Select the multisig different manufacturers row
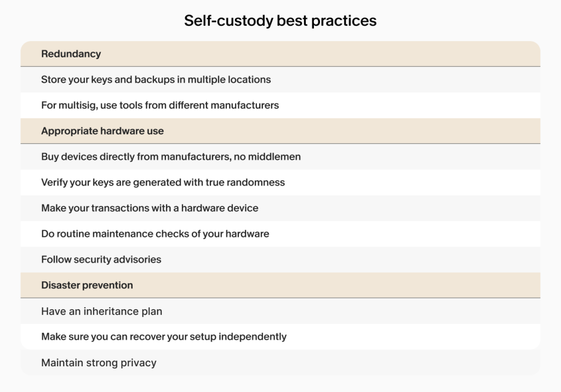Image resolution: width=561 pixels, height=392 pixels. (x=280, y=105)
